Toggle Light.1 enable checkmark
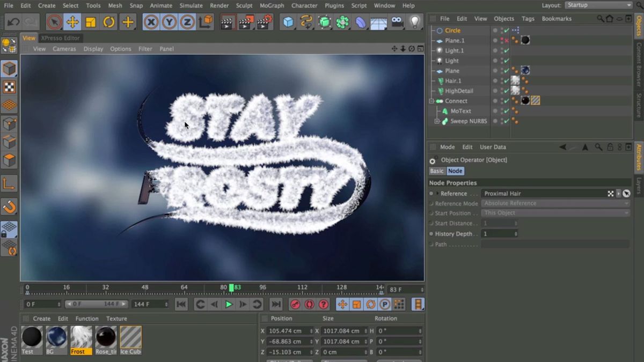This screenshot has height=362, width=644. 507,51
